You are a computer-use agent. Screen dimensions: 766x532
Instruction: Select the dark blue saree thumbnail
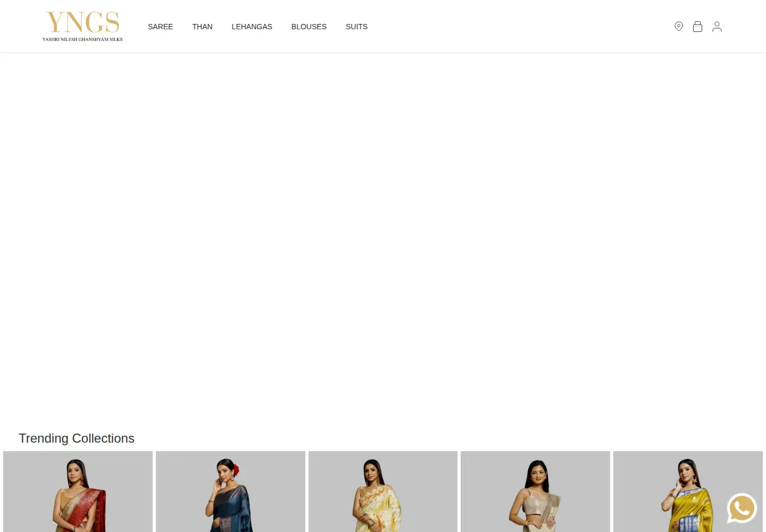click(x=230, y=492)
